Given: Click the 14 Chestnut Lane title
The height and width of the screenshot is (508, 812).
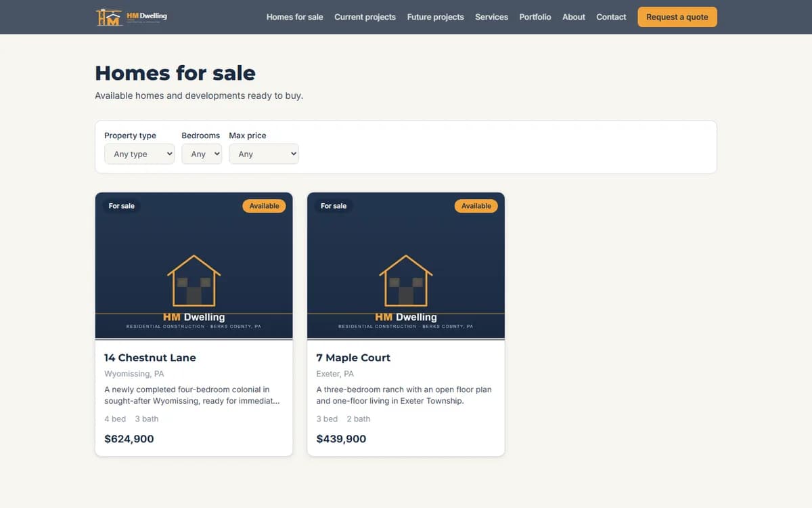Looking at the screenshot, I should click(150, 358).
